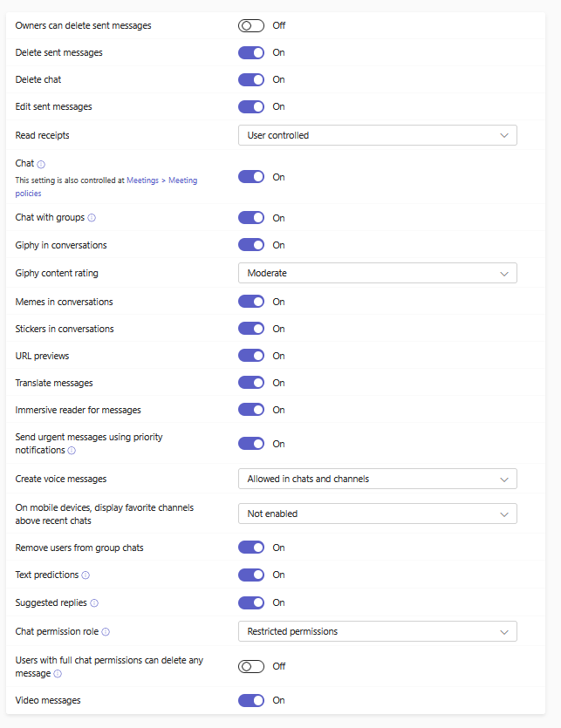Image resolution: width=561 pixels, height=728 pixels.
Task: Click info icon next to Chat label
Action: tap(41, 164)
